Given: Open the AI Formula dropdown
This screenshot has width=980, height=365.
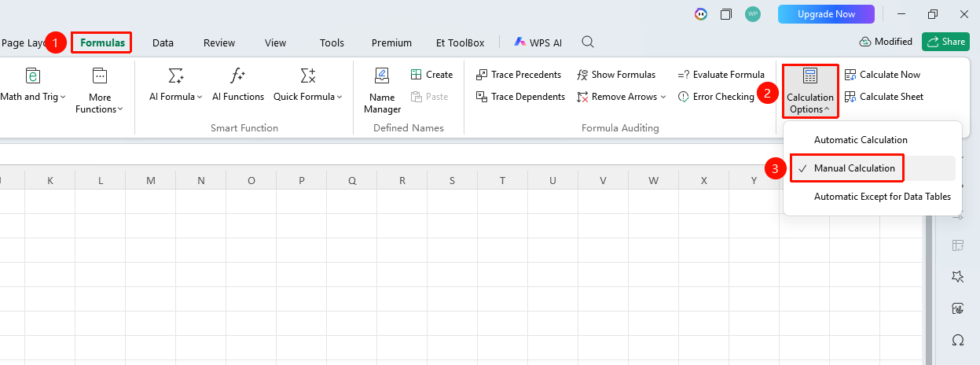Looking at the screenshot, I should pyautogui.click(x=176, y=86).
